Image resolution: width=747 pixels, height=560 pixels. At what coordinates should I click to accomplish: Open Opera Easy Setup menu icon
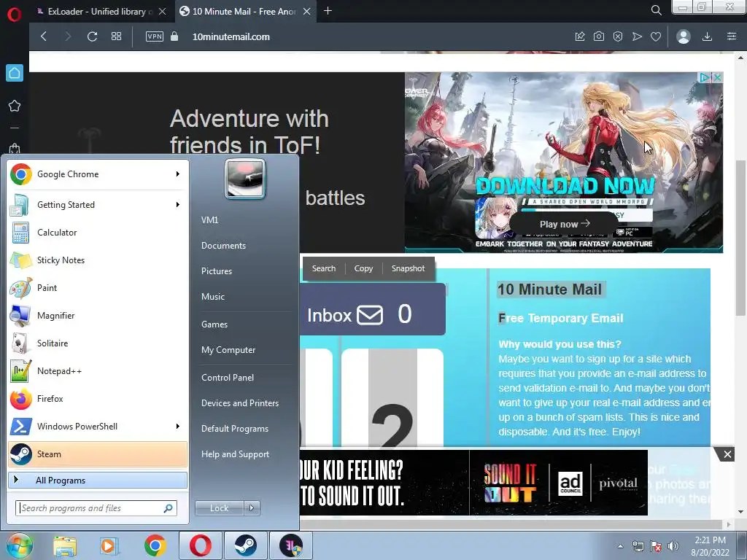(732, 36)
